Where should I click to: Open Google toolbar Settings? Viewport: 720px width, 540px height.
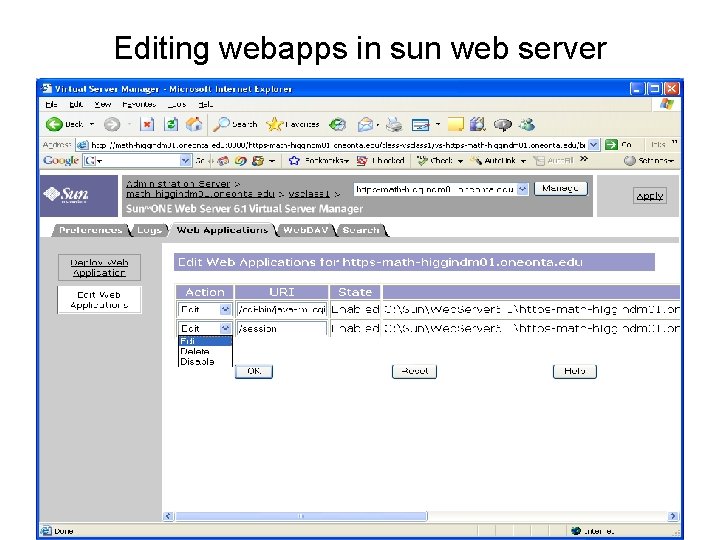tap(648, 160)
